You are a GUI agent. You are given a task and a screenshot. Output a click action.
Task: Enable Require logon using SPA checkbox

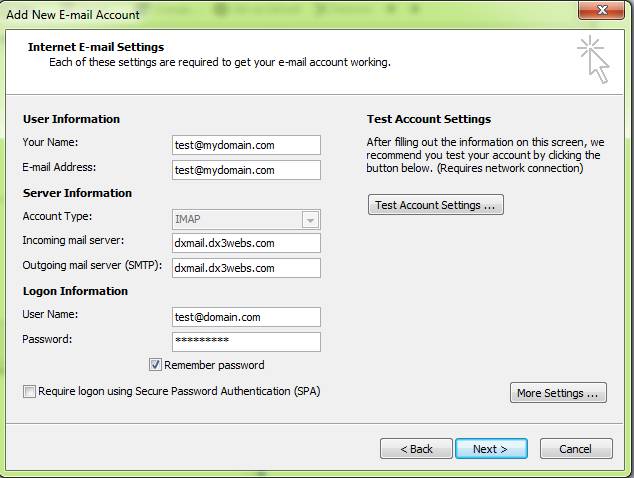point(29,391)
